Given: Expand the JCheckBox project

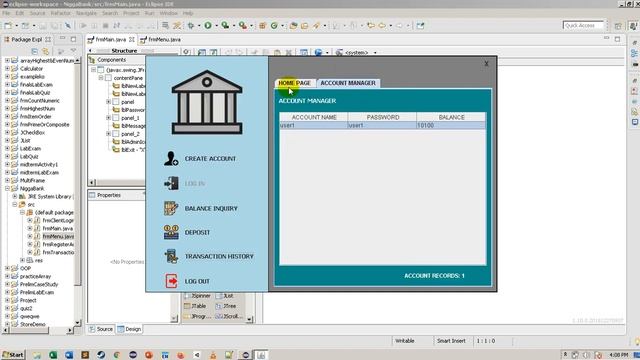Looking at the screenshot, I should click(7, 133).
